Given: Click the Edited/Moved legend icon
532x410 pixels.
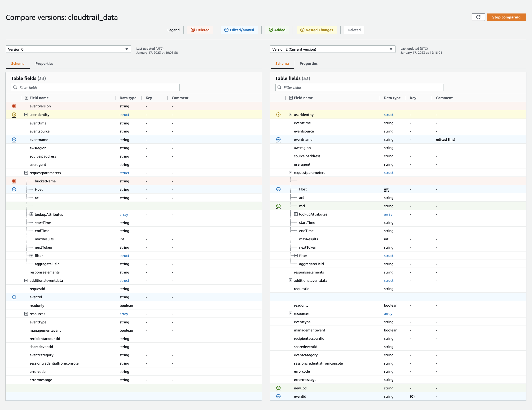Looking at the screenshot, I should click(225, 30).
